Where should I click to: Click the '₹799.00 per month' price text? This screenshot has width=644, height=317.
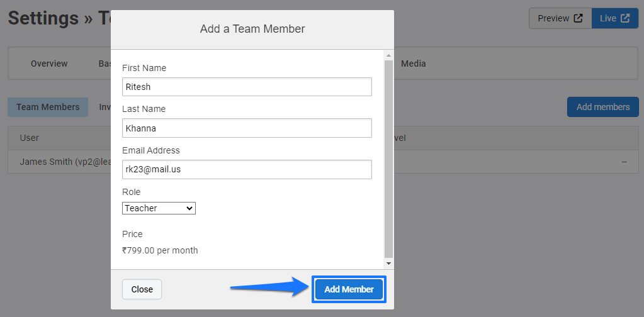(160, 250)
